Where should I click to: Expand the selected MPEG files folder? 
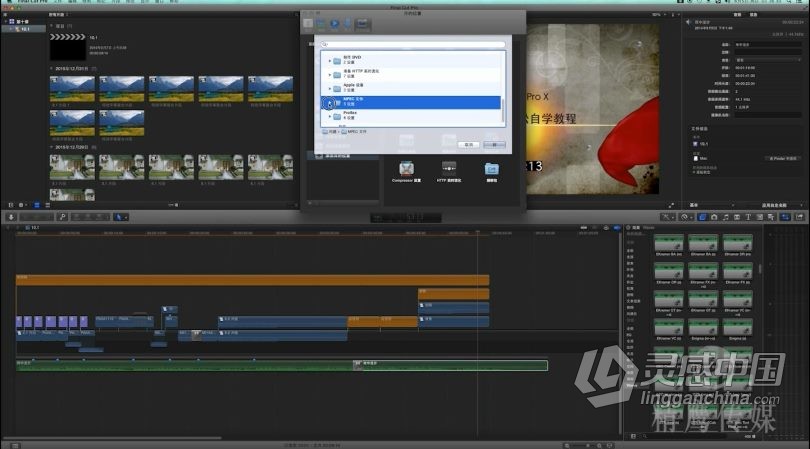click(330, 103)
